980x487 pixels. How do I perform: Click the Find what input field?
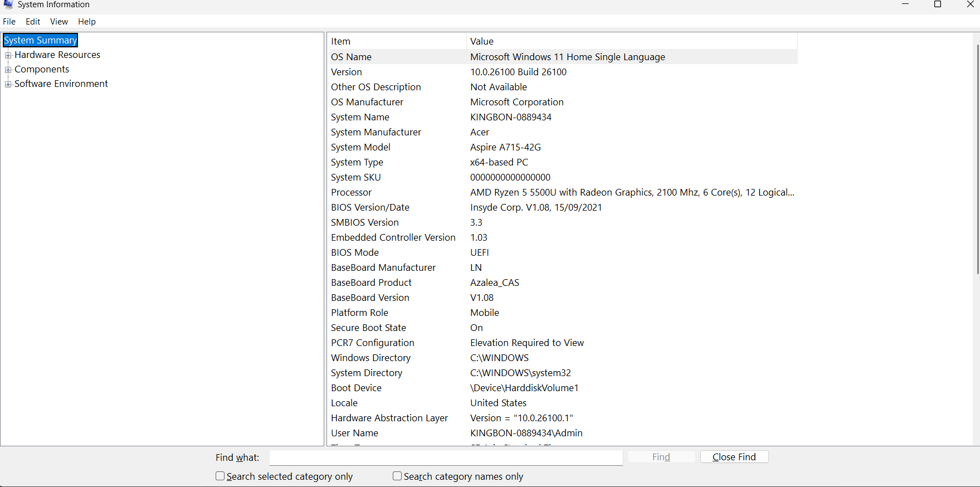pos(446,457)
